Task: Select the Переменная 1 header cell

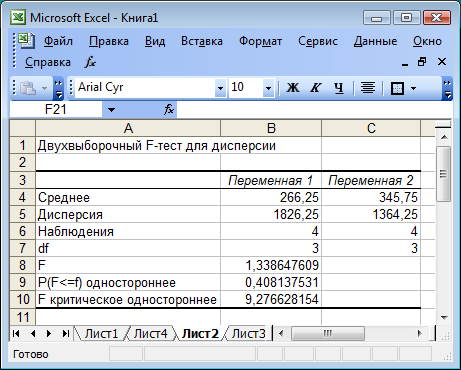Action: [x=271, y=180]
